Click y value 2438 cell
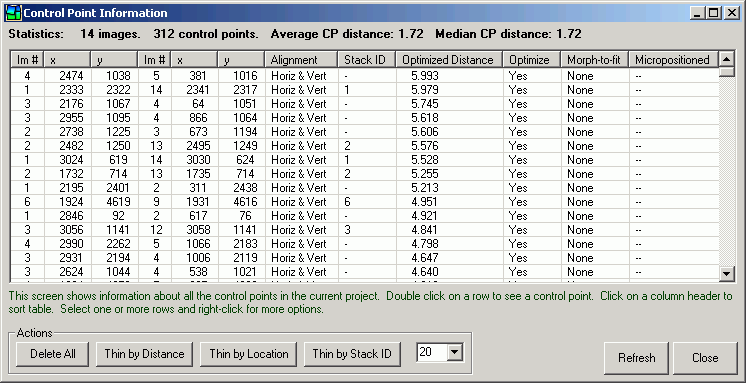This screenshot has height=383, width=746. 244,188
